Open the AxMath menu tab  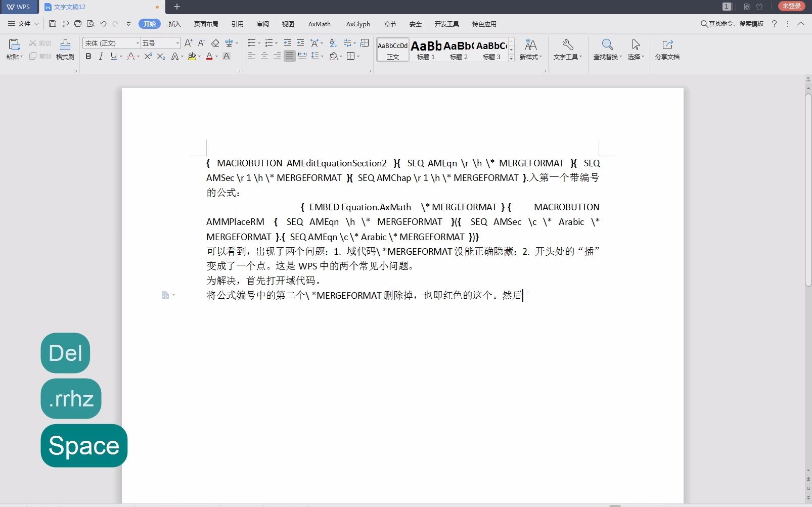coord(319,24)
